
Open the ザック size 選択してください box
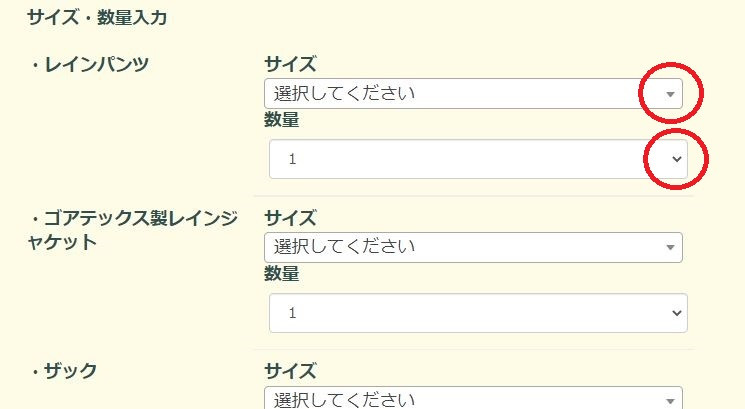(450, 400)
